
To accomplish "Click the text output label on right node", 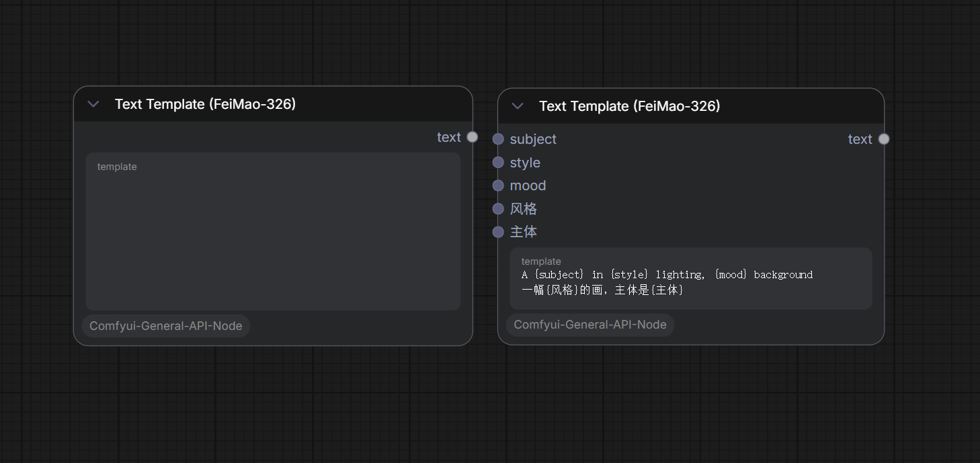I will (x=860, y=139).
